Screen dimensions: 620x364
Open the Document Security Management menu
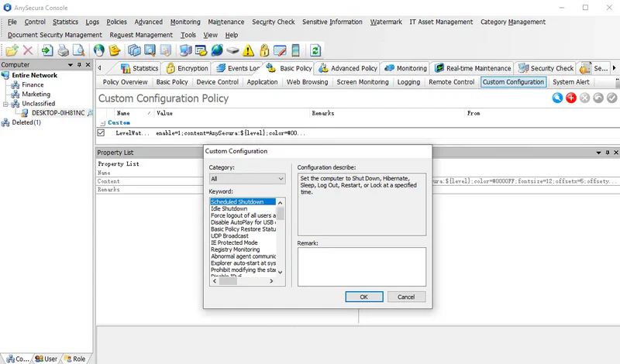tap(54, 35)
